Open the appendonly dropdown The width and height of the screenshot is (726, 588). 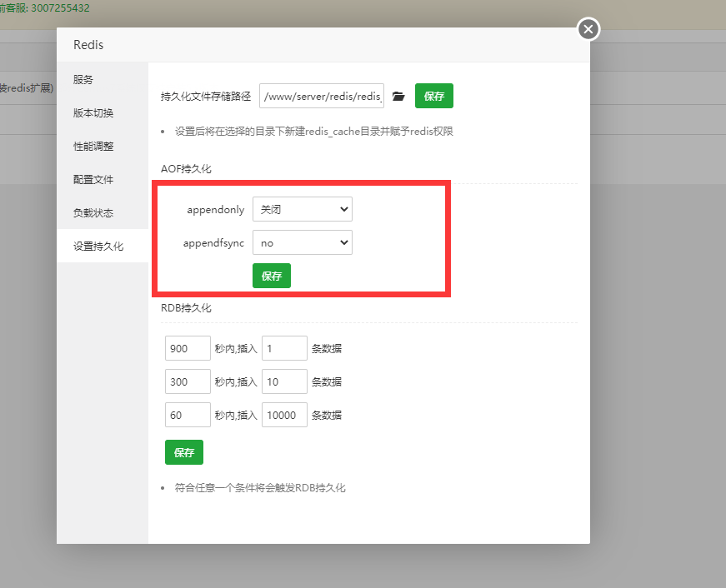coord(303,209)
